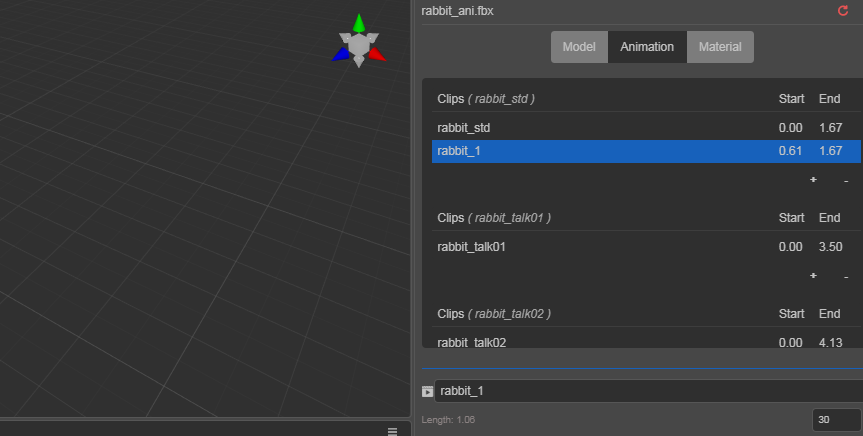Screen dimensions: 863x436
Task: Click the 0.00 start value of rabbit_talk01
Action: point(790,247)
